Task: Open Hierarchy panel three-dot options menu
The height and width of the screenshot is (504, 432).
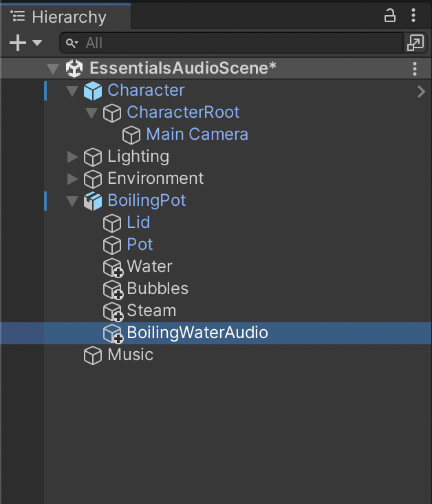Action: (x=413, y=15)
